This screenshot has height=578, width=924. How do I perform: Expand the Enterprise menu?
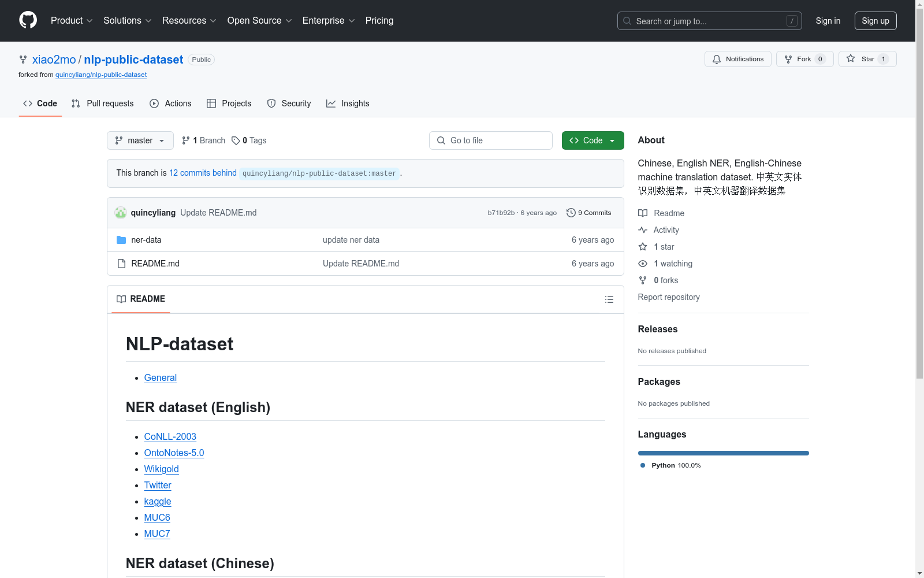329,21
